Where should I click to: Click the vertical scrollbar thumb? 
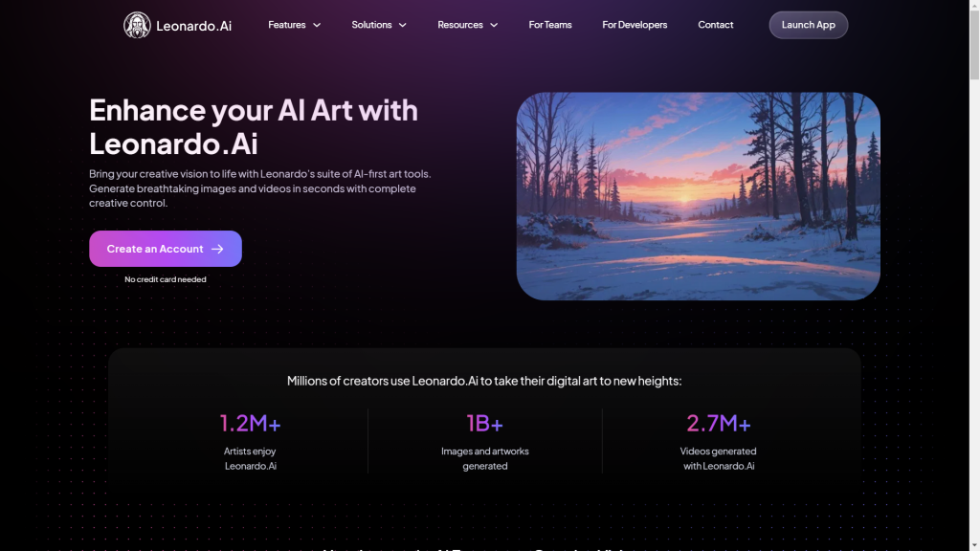[x=974, y=45]
